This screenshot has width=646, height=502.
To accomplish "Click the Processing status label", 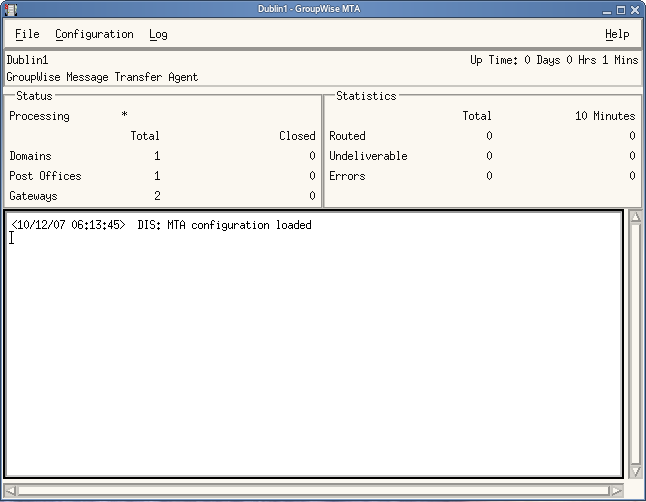I will [x=39, y=116].
